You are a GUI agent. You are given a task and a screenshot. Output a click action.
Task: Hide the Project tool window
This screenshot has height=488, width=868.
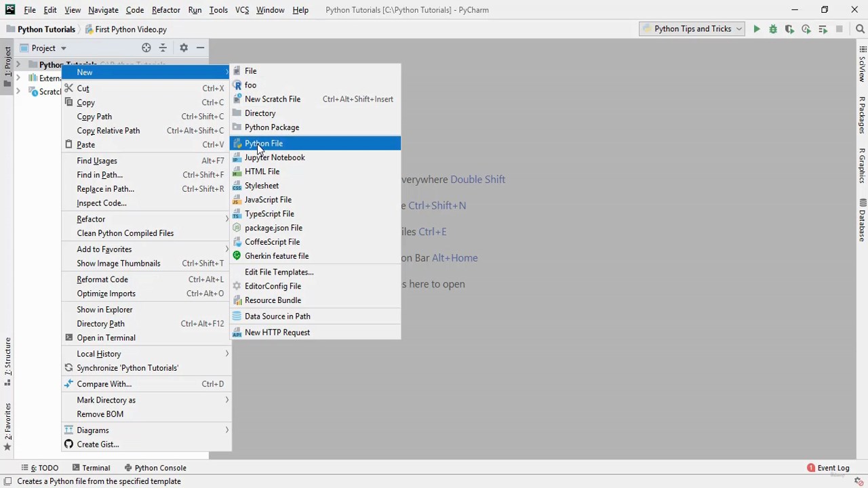(200, 48)
